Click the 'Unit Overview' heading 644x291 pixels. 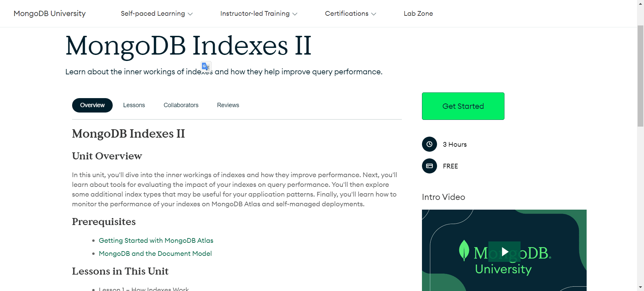click(x=107, y=156)
